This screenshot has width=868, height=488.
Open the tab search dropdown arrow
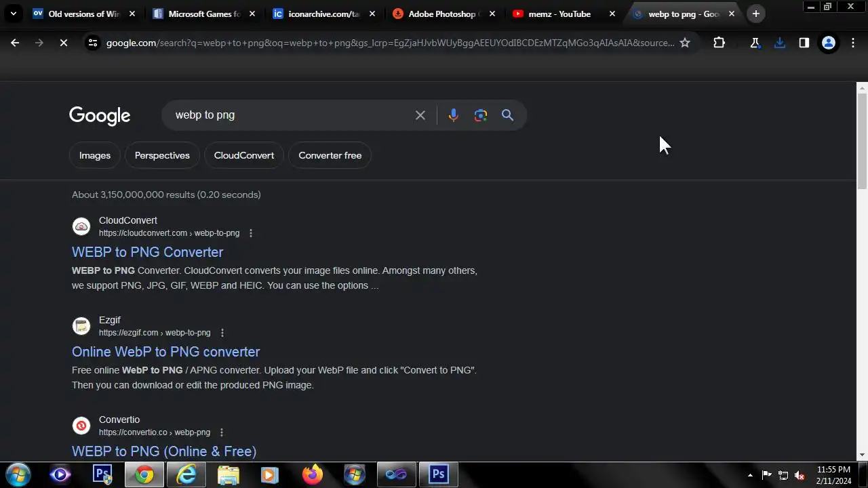pyautogui.click(x=13, y=14)
